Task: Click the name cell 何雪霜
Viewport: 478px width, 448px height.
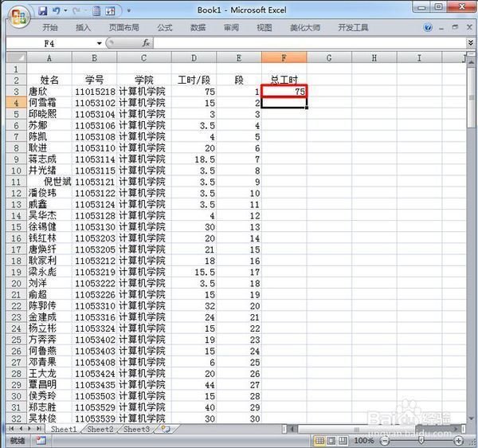Action: [x=49, y=103]
